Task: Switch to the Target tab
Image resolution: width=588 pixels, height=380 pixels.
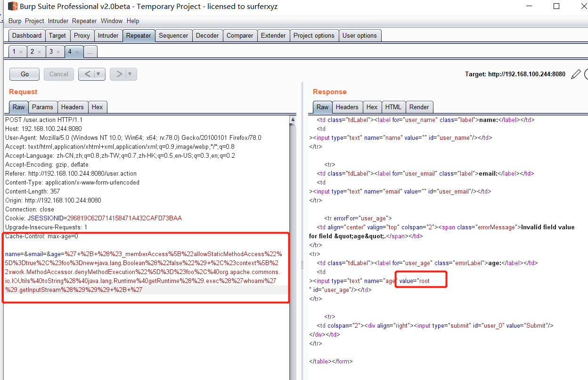Action: pyautogui.click(x=57, y=35)
